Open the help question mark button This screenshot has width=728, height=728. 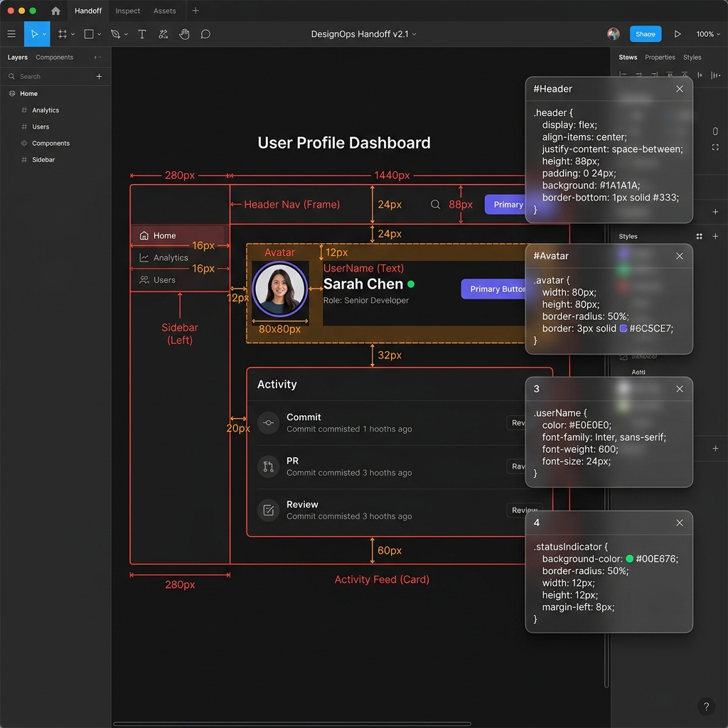coord(706,706)
